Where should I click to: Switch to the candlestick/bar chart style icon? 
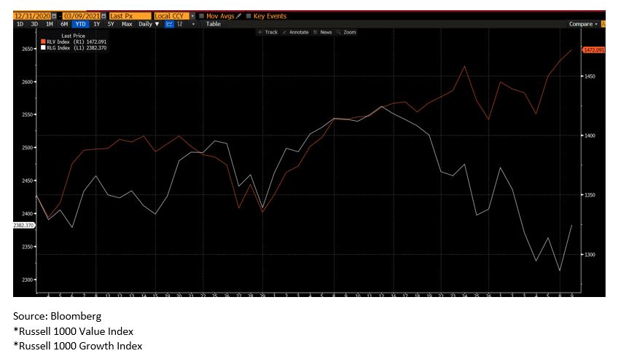tap(179, 24)
